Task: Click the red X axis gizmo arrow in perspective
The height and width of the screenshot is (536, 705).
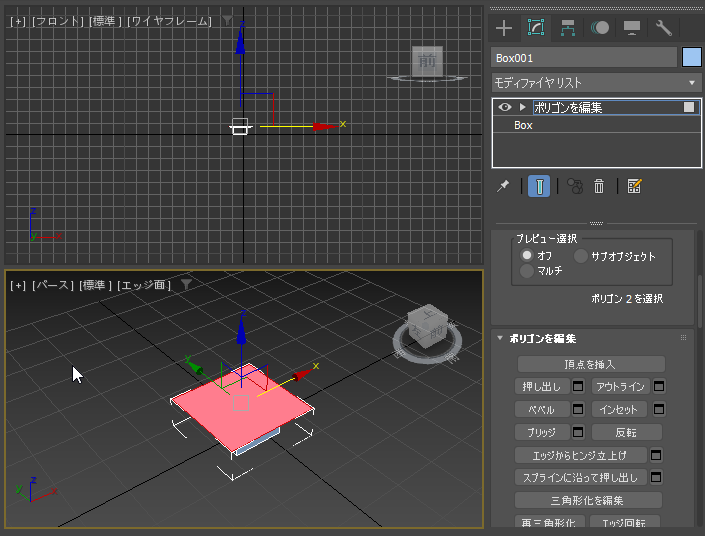Action: [x=303, y=374]
